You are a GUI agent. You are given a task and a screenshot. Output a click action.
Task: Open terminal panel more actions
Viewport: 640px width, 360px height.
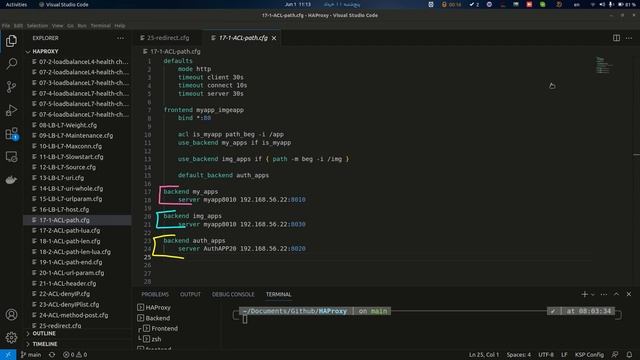[604, 294]
